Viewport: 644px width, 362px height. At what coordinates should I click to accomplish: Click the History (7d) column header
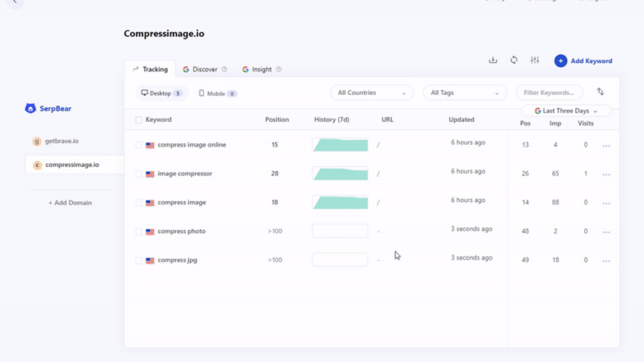[x=332, y=120]
